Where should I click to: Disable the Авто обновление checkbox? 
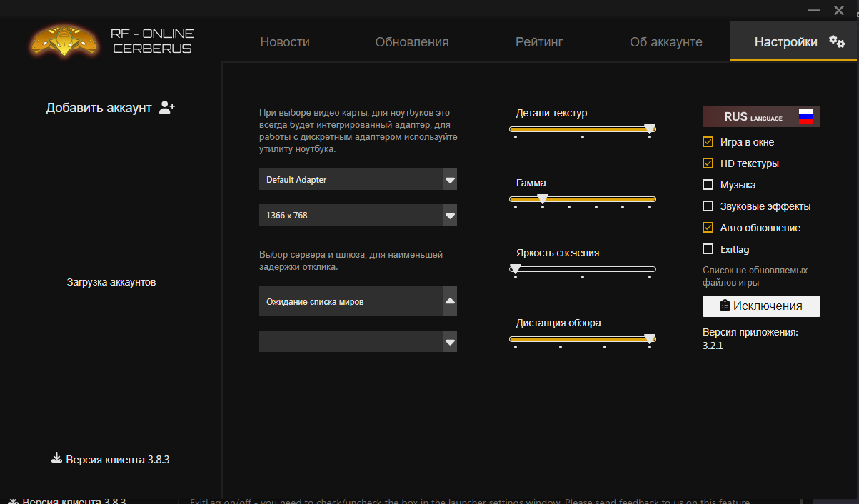click(708, 228)
